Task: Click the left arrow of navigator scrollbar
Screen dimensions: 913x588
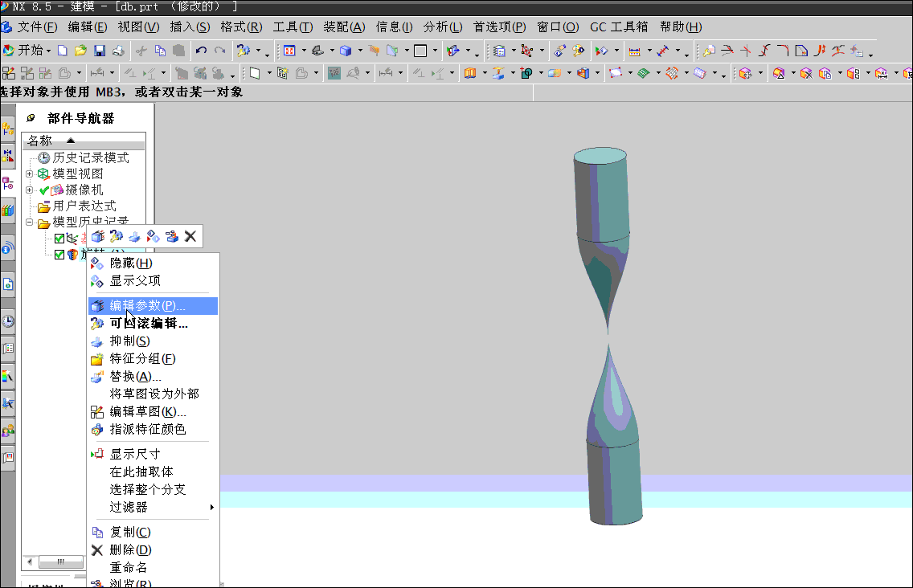Action: (30, 562)
